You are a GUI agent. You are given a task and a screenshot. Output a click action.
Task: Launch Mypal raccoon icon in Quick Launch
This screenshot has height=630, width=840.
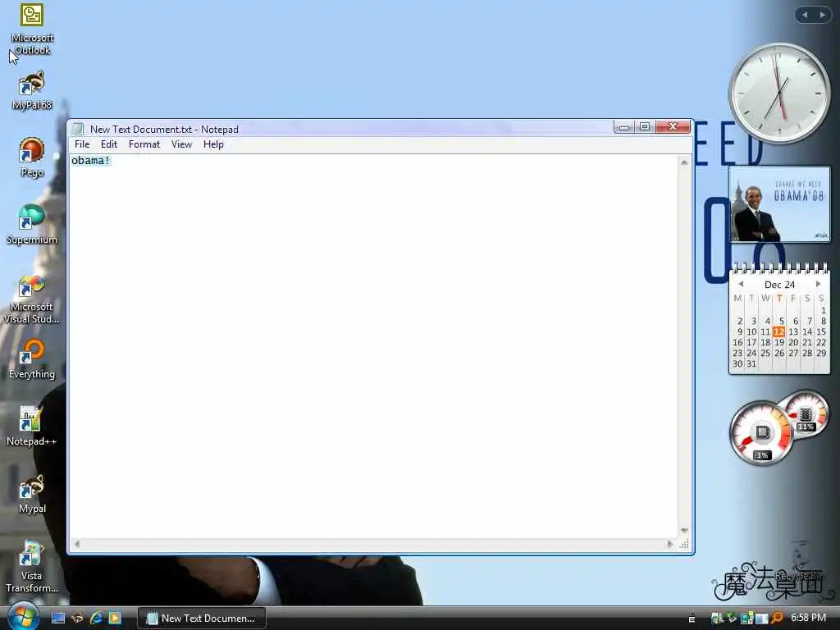click(x=78, y=619)
